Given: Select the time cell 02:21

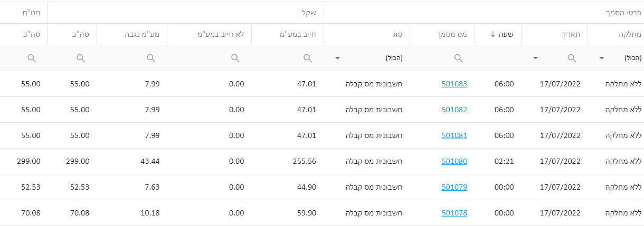Looking at the screenshot, I should [x=504, y=161].
